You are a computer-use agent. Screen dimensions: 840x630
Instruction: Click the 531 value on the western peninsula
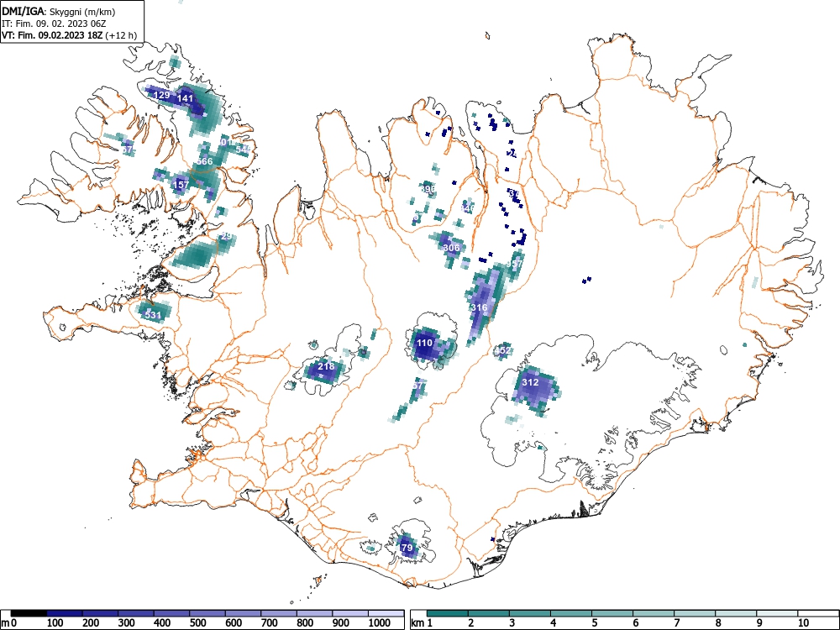(153, 315)
